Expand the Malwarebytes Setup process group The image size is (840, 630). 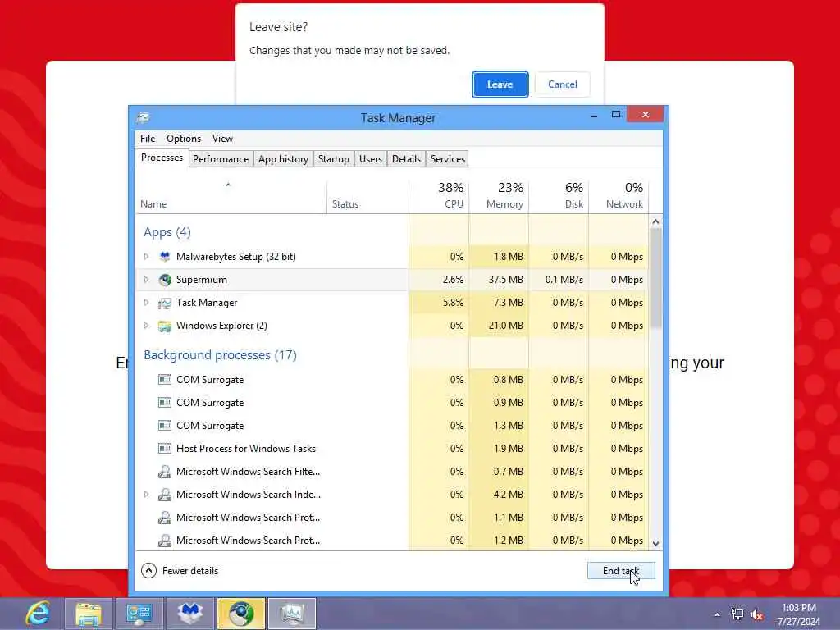tap(146, 257)
